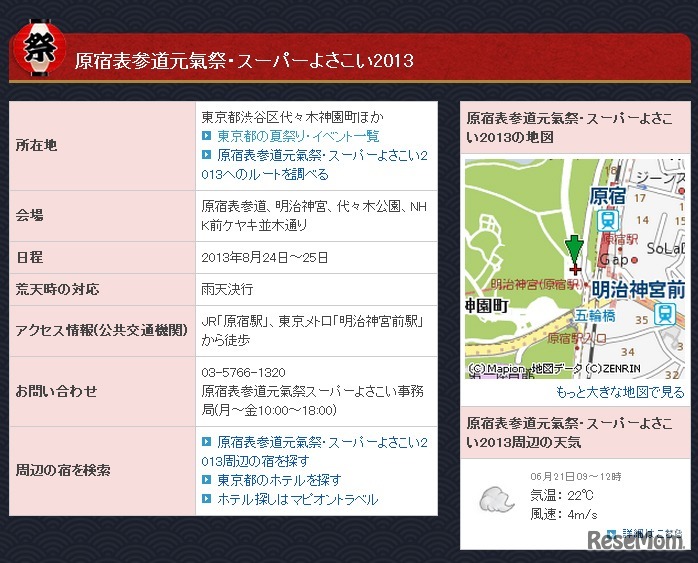Screen dimensions: 698x563
Task: Click the 所在地 row label
Action: [37, 145]
